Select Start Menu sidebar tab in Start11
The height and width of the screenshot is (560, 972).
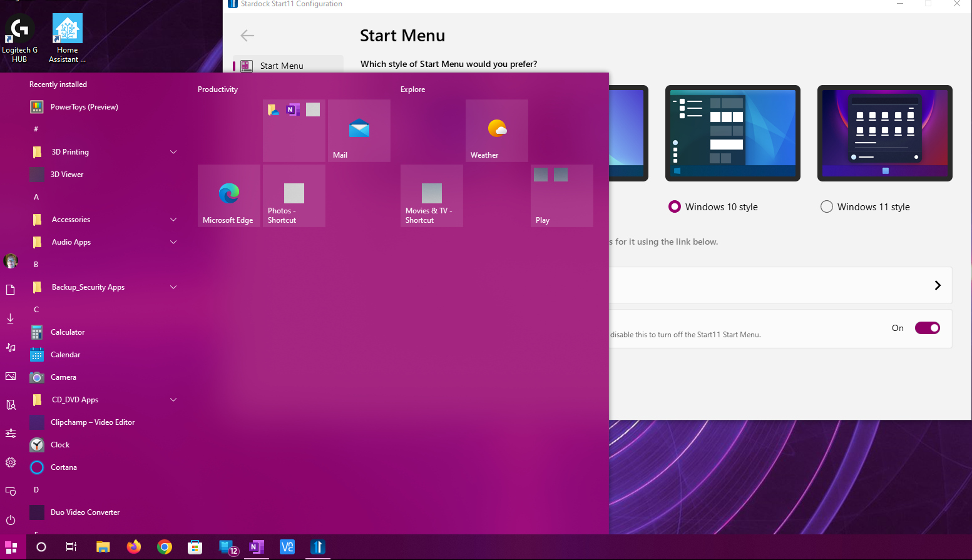coord(288,66)
